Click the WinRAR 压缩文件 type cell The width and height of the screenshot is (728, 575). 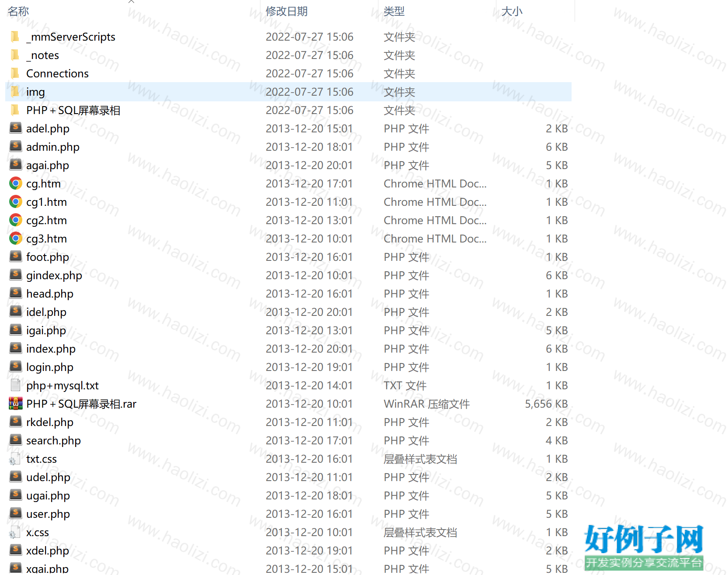426,404
